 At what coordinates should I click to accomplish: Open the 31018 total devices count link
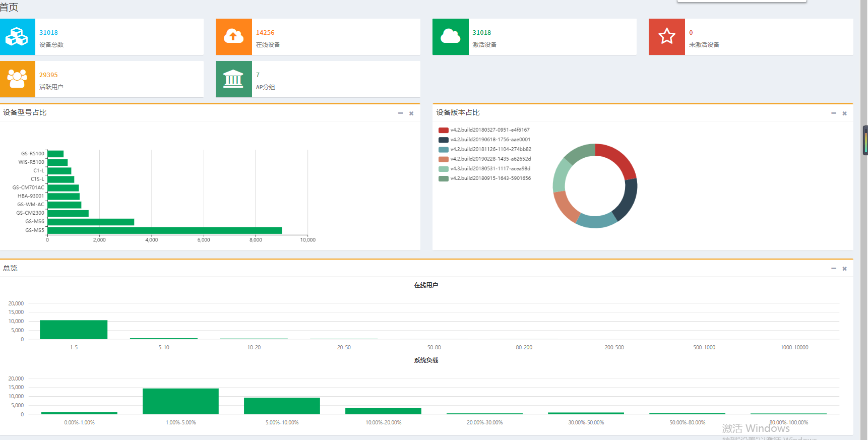(x=48, y=33)
